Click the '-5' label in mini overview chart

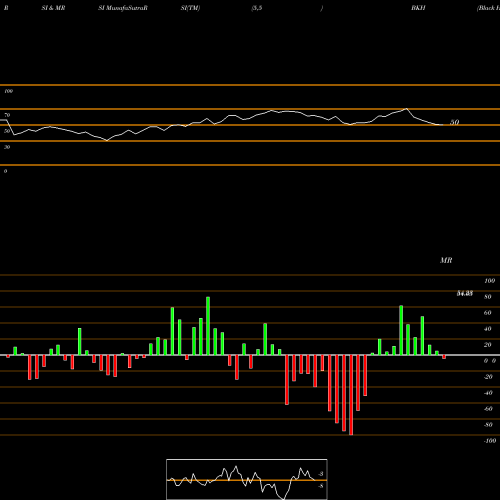click(320, 486)
